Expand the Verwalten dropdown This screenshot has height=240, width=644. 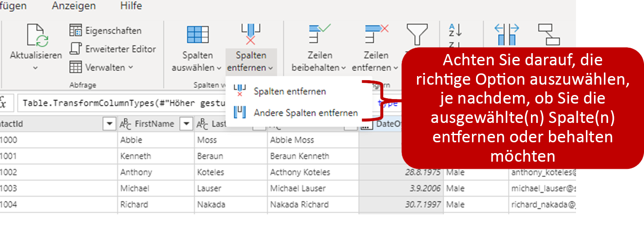[131, 67]
